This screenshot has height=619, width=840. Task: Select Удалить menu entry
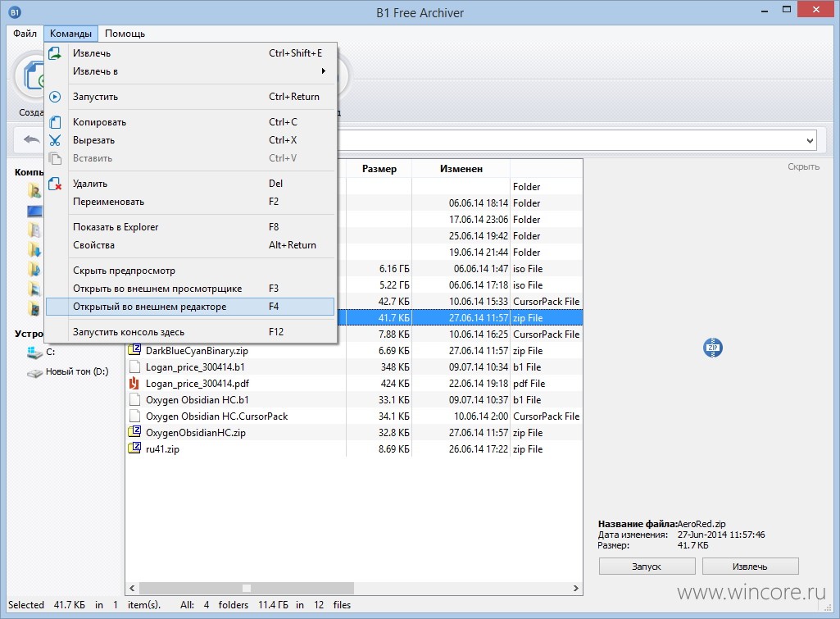[190, 184]
